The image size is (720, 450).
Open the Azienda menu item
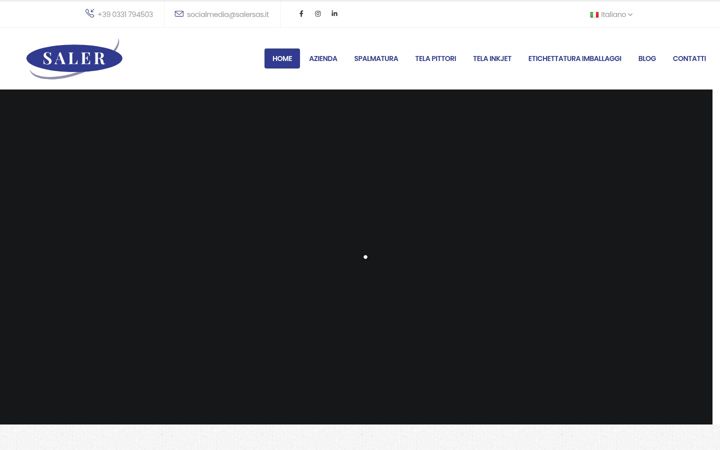[323, 58]
